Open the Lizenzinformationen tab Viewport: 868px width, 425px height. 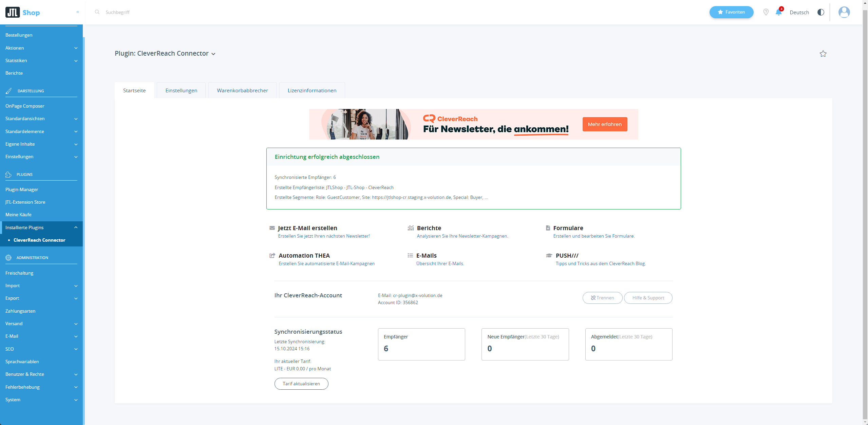pyautogui.click(x=312, y=90)
